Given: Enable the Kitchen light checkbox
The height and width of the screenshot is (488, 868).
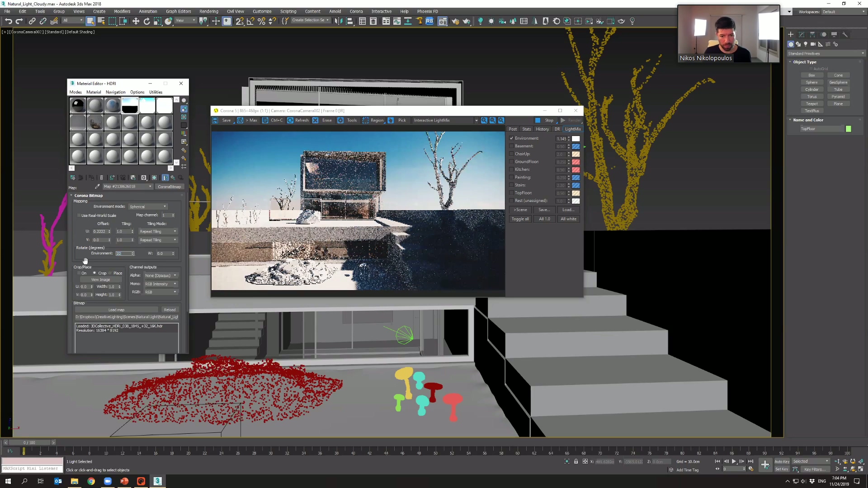Looking at the screenshot, I should coord(512,169).
